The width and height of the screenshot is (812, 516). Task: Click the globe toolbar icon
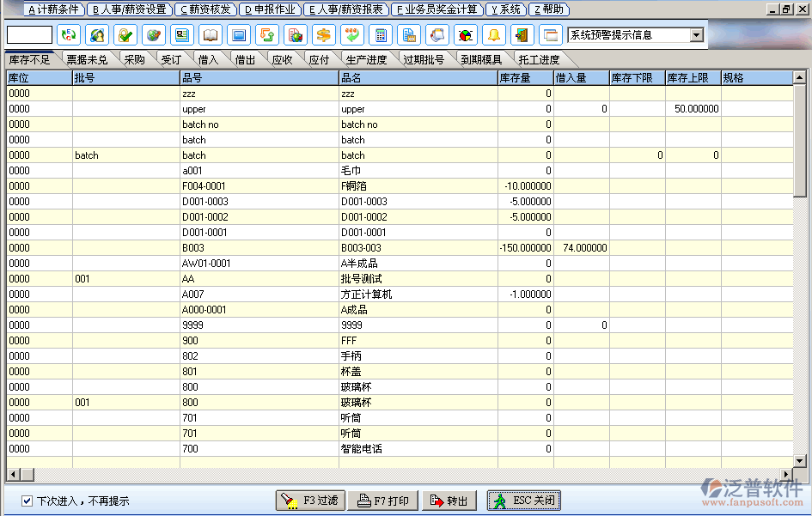(154, 35)
